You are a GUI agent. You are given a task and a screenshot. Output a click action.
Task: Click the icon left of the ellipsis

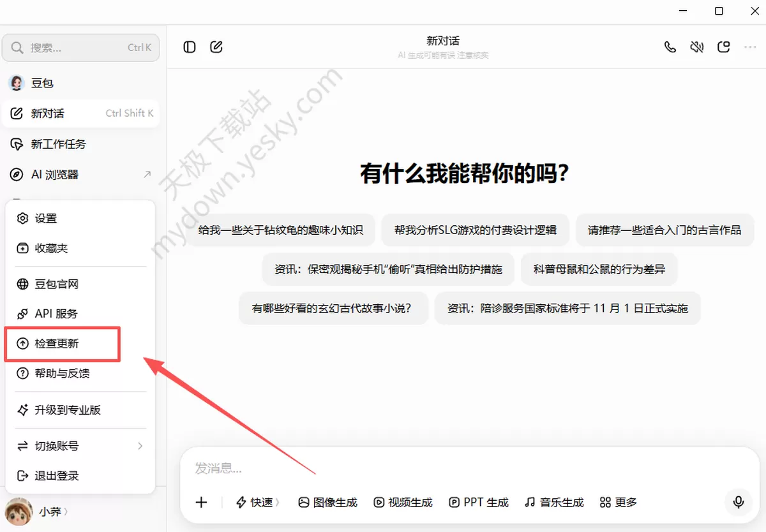point(724,47)
